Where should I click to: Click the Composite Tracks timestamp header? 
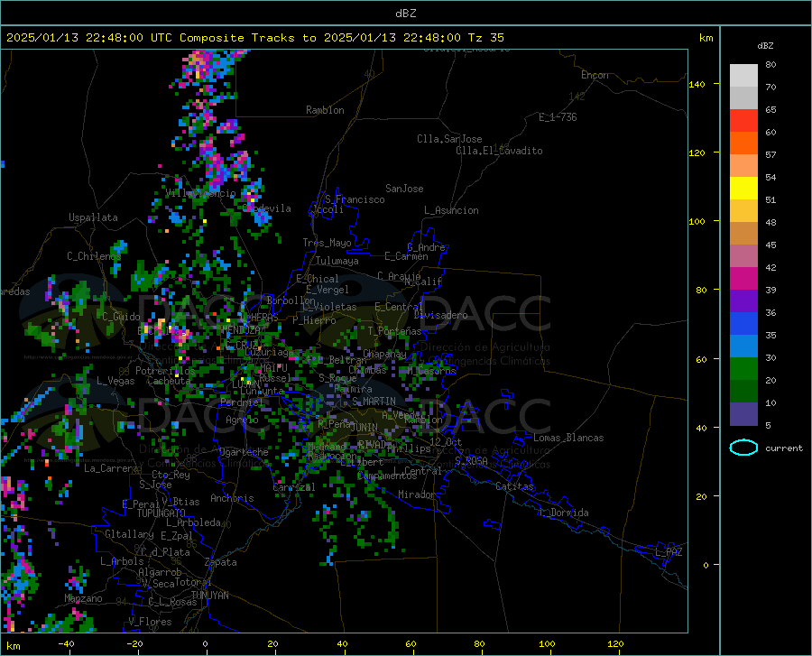tap(255, 38)
